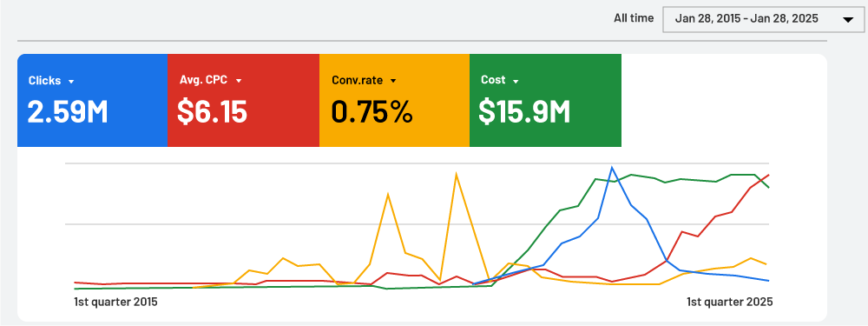Click the $6.15 average CPC value
This screenshot has height=326, width=868.
(x=212, y=112)
